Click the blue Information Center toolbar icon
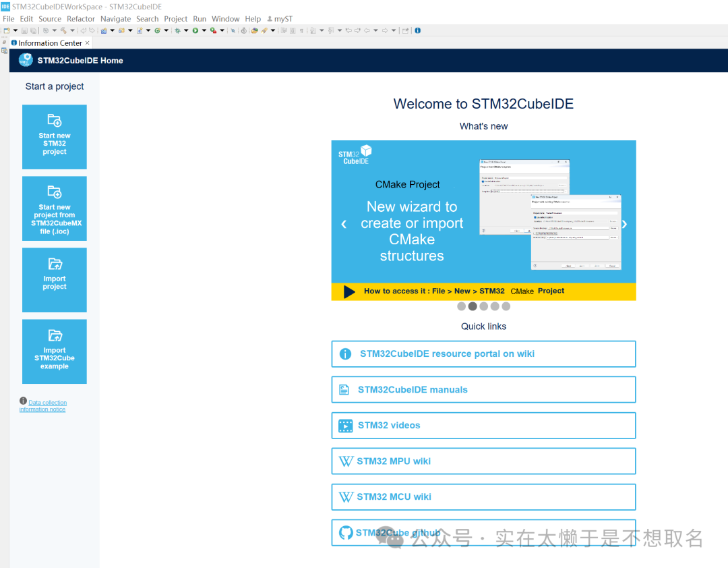Viewport: 728px width, 568px height. click(x=417, y=30)
